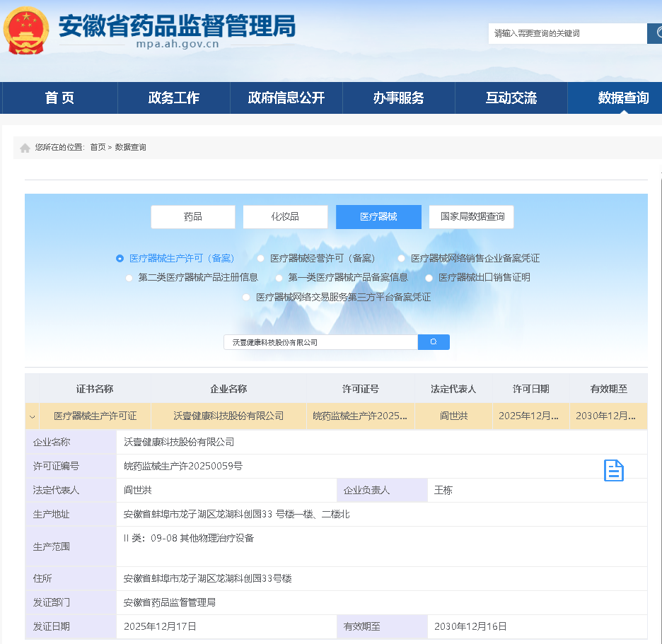Select 第一类医疗器械产品备案信息 radio option
This screenshot has width=662, height=644.
(x=279, y=278)
